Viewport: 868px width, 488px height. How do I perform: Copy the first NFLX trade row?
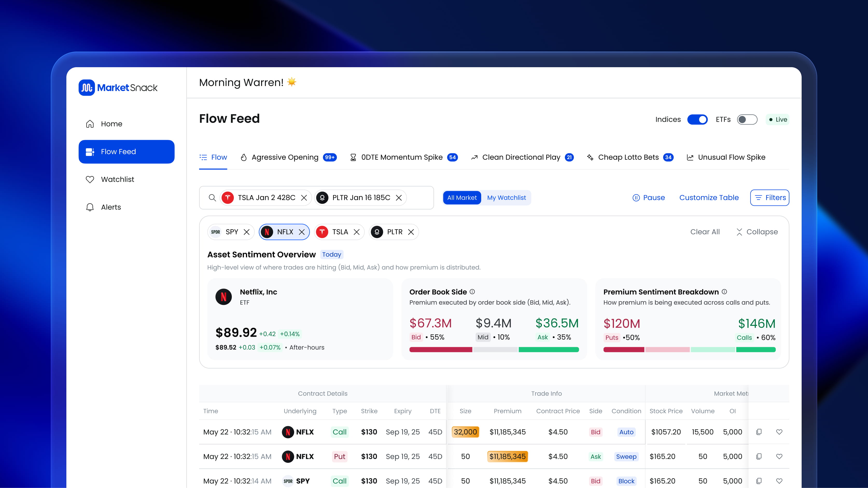(x=759, y=432)
